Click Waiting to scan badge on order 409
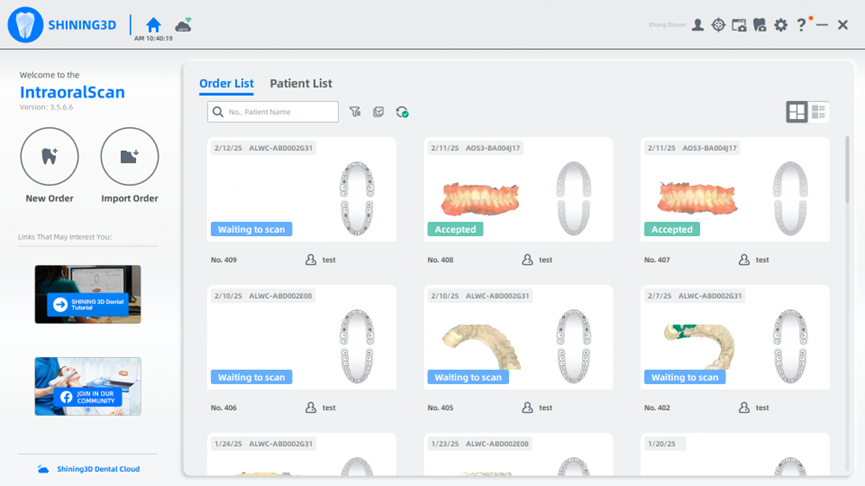The image size is (865, 486). pos(252,229)
